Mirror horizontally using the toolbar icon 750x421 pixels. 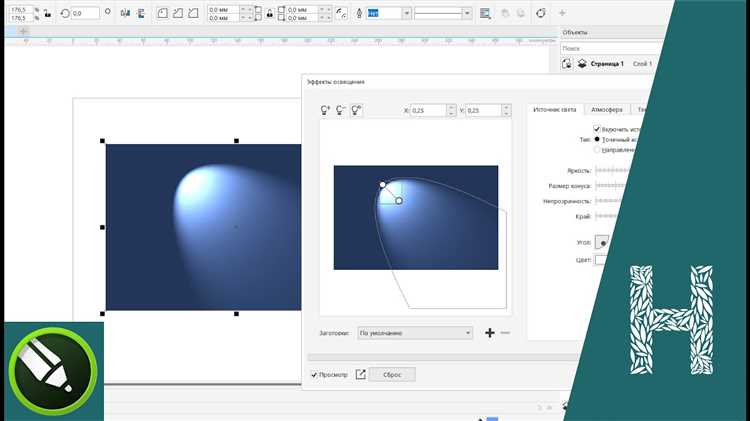coord(125,13)
